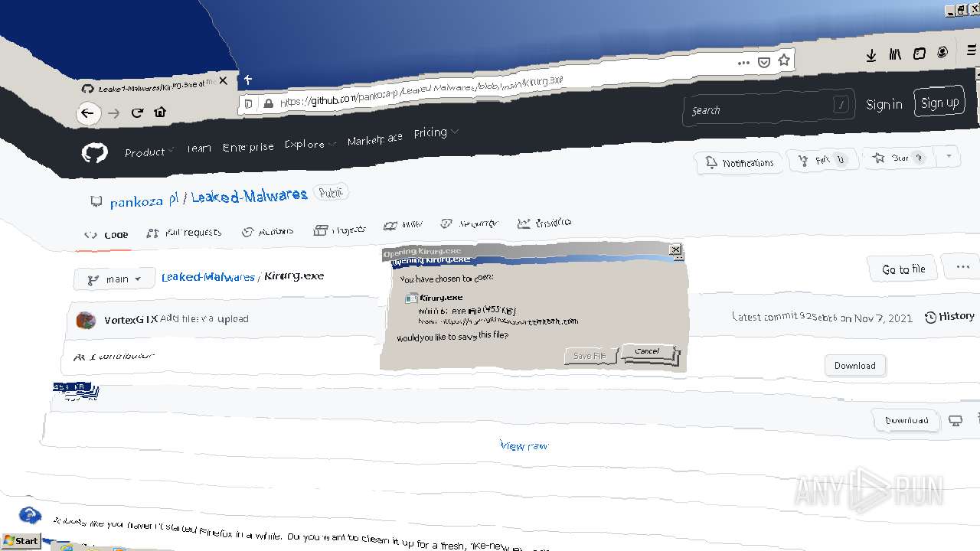
Task: Open the View raw link
Action: pos(524,445)
